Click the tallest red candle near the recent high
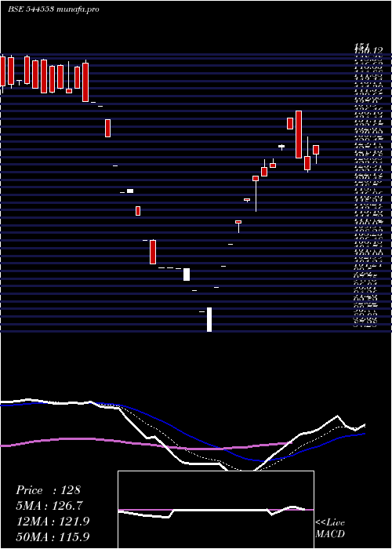This screenshot has height=549, width=392. click(299, 134)
